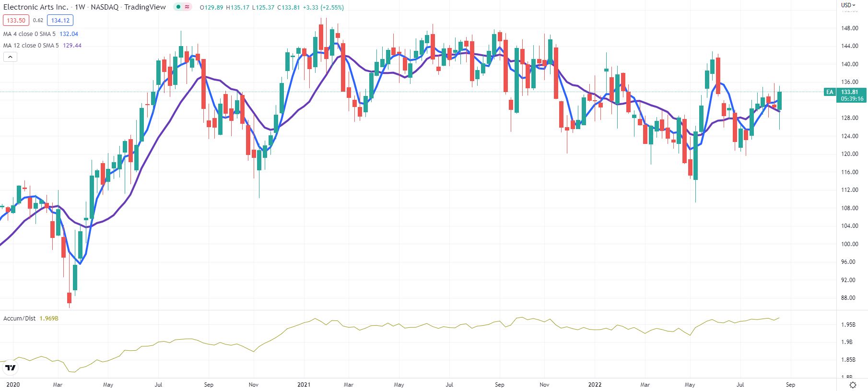Click the 2022 label on time axis
The width and height of the screenshot is (868, 391).
pos(595,385)
